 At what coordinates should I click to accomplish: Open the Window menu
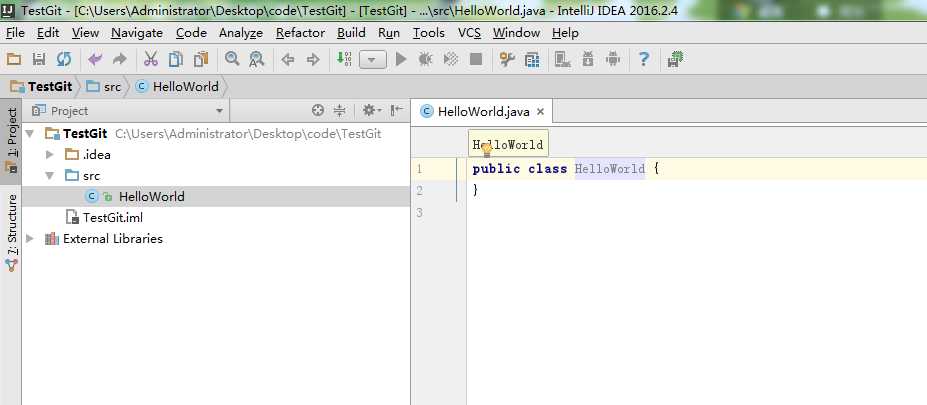tap(516, 33)
